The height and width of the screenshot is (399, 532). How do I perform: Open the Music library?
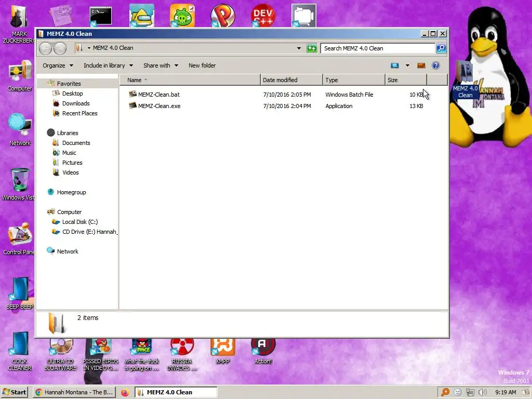tap(69, 153)
